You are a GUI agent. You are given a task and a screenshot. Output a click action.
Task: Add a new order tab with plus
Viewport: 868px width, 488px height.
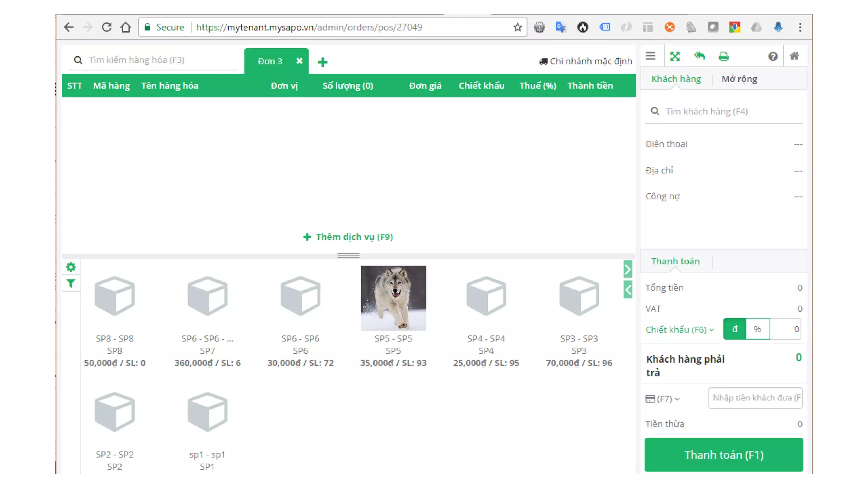(323, 62)
